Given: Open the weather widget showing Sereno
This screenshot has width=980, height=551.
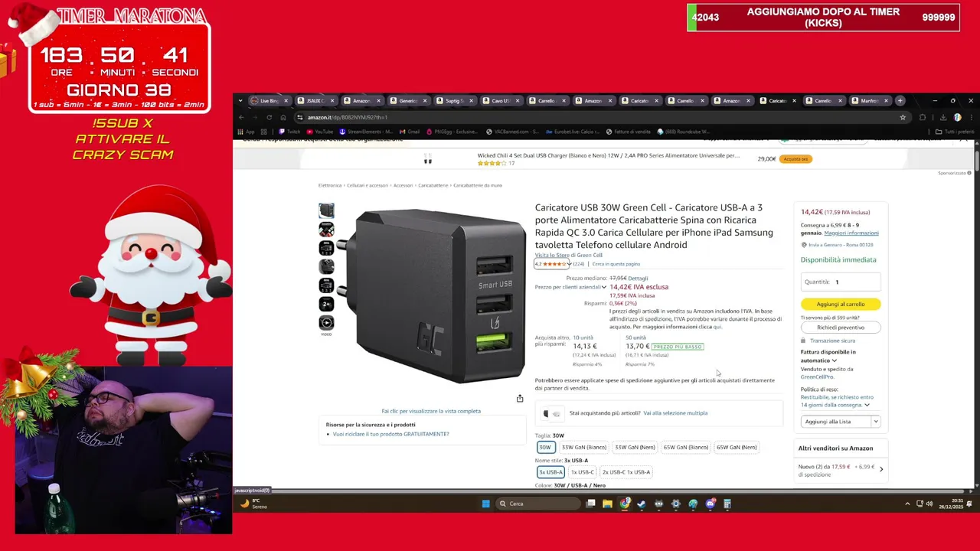Looking at the screenshot, I should (x=253, y=504).
